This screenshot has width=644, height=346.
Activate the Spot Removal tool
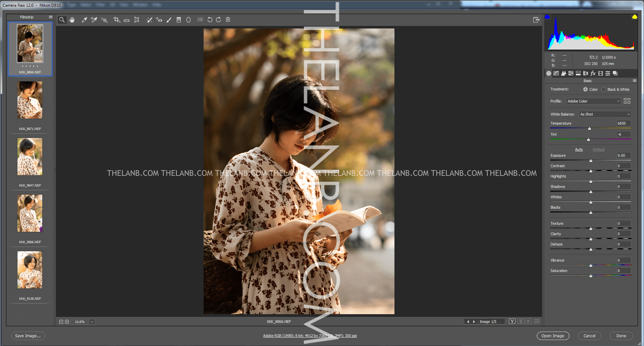[149, 19]
